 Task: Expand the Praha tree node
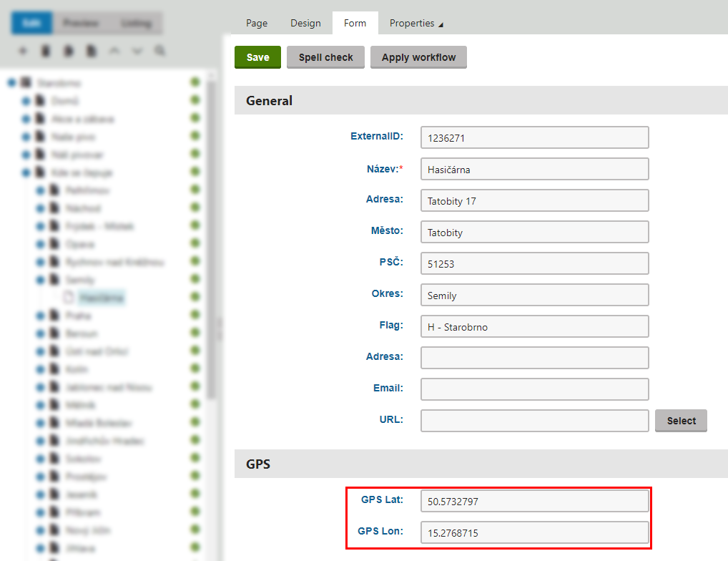40,316
